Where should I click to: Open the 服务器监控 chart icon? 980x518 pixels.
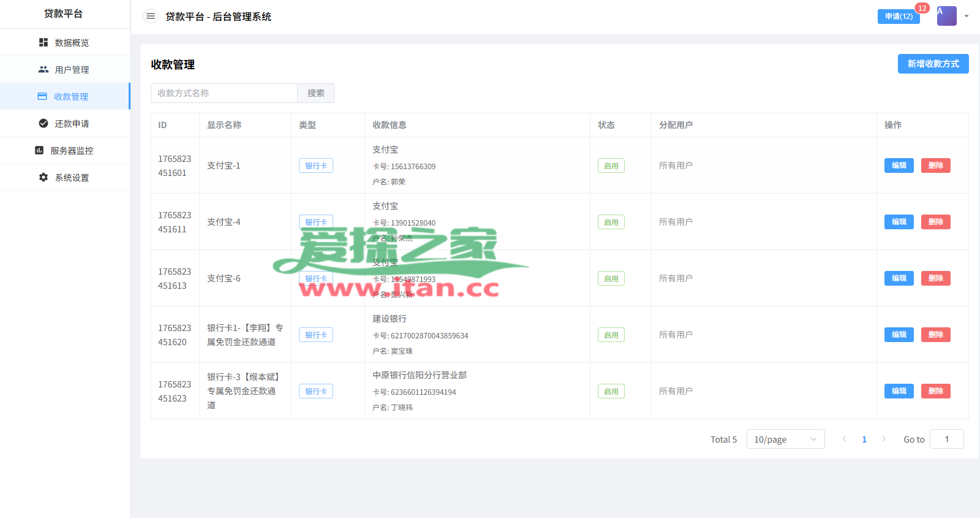[x=39, y=150]
